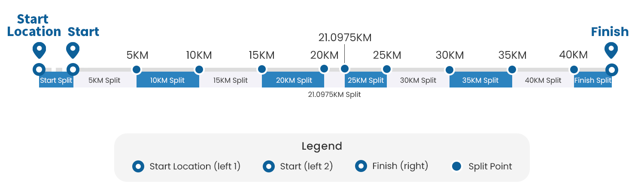Select the 30KM split point dot
This screenshot has width=644, height=196.
[450, 69]
